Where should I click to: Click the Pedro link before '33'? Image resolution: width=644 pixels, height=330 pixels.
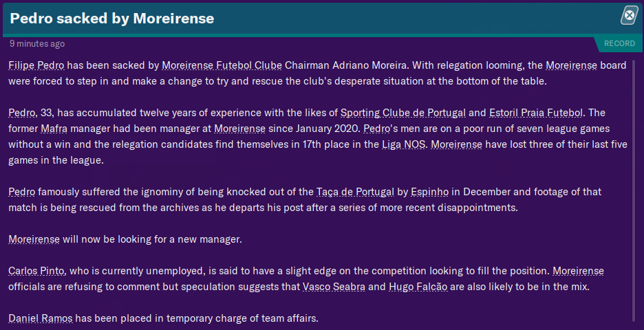pos(22,113)
